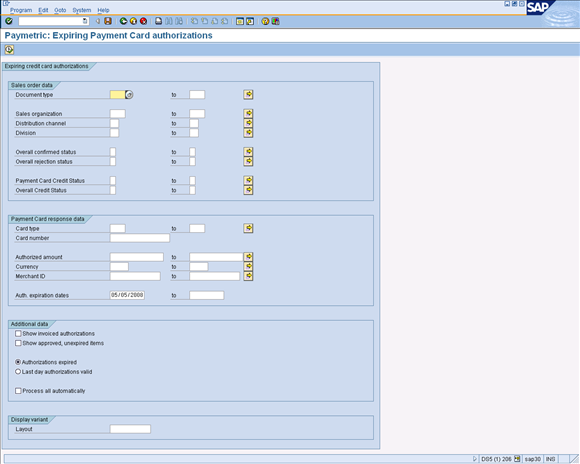Click the Card number input field
The width and height of the screenshot is (580, 464).
click(140, 238)
